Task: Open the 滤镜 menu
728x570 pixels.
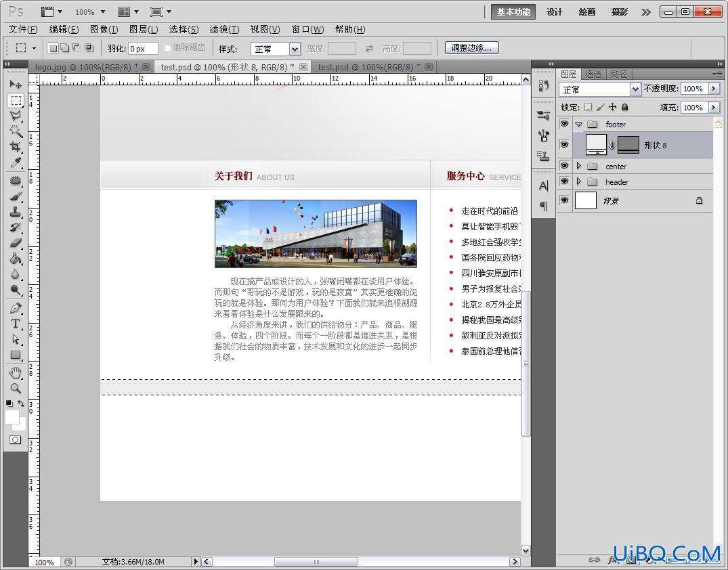Action: [224, 29]
